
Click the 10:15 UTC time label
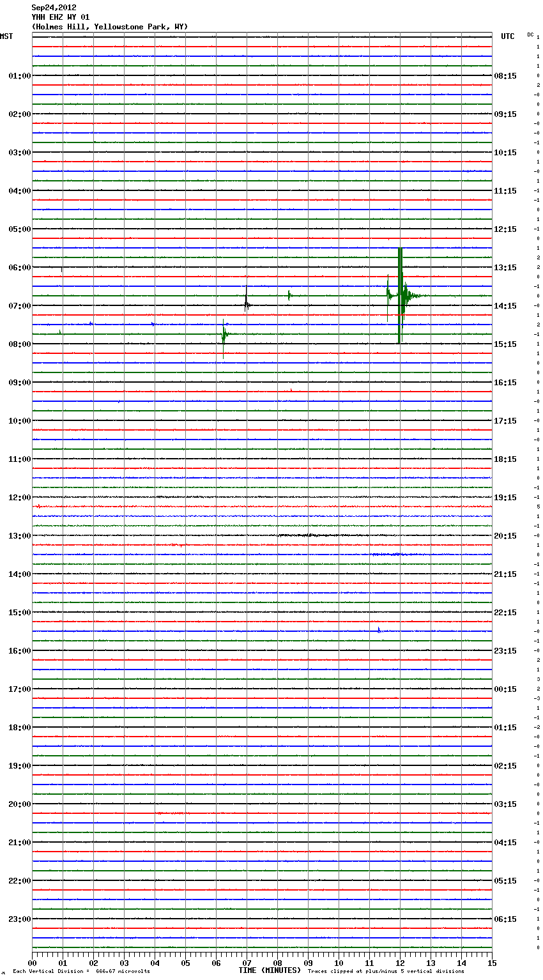click(505, 153)
